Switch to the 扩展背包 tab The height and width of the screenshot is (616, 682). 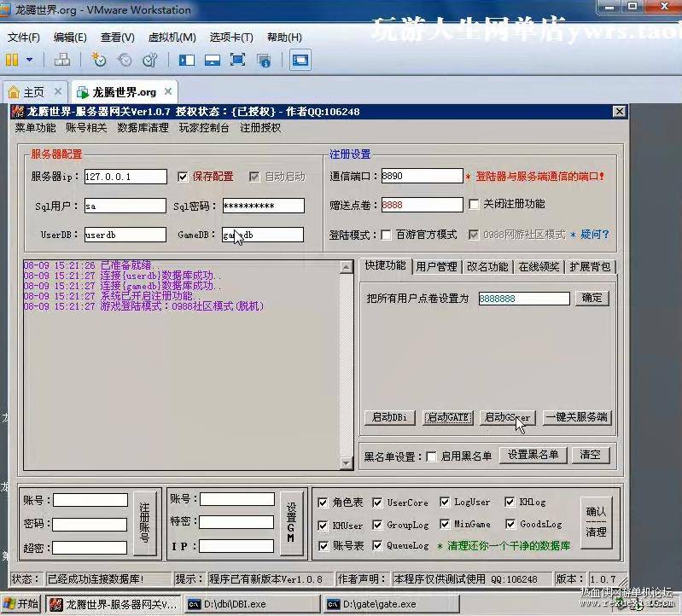pyautogui.click(x=590, y=266)
